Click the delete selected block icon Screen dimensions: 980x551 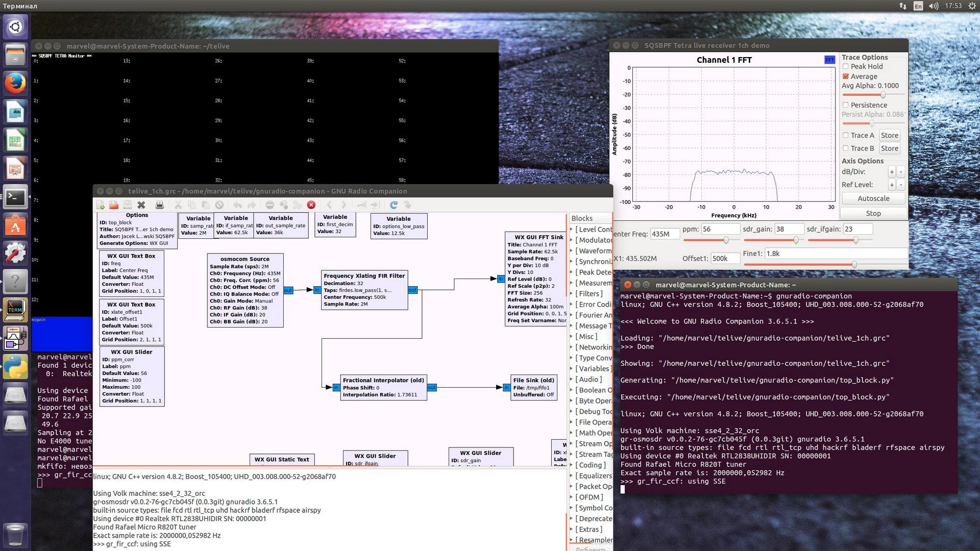219,205
